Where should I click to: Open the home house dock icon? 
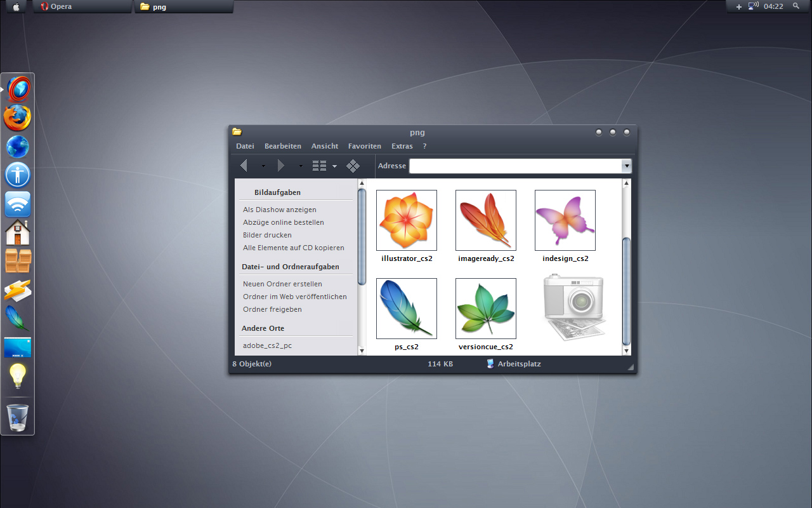tap(18, 232)
